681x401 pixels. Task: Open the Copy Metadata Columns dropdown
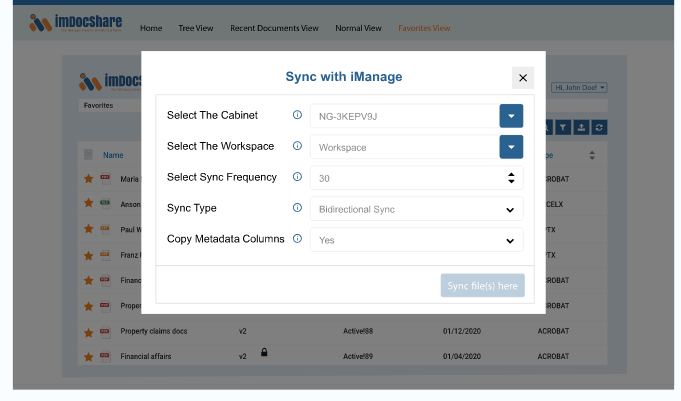tap(510, 240)
